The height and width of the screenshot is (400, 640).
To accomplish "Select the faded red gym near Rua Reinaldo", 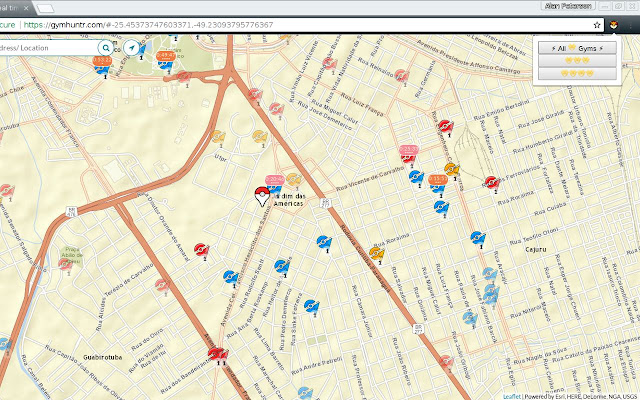I will pyautogui.click(x=401, y=75).
